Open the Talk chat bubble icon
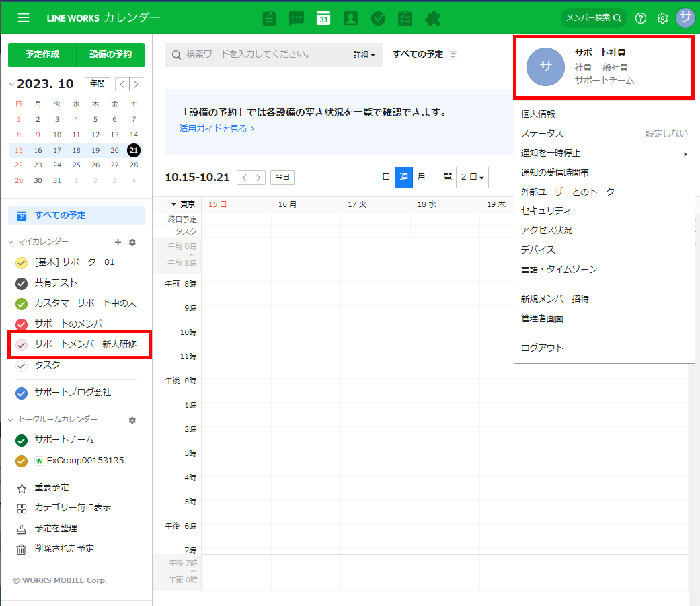 coord(297,18)
